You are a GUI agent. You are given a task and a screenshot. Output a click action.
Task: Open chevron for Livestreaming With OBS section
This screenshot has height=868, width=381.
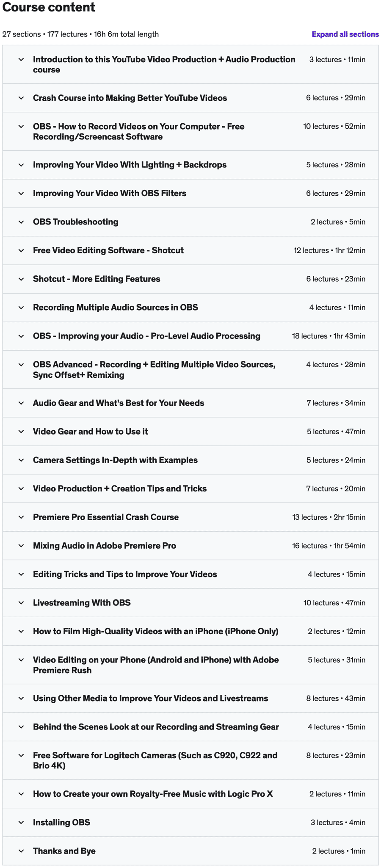21,603
